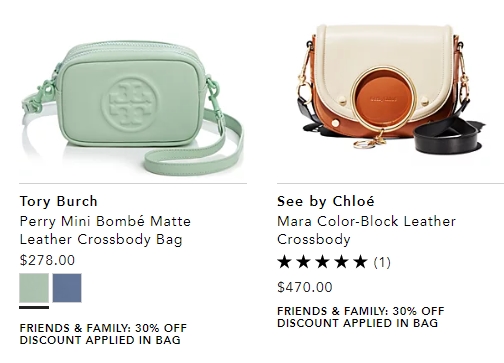The height and width of the screenshot is (363, 504).
Task: Select the mint green color swatch
Action: click(34, 288)
